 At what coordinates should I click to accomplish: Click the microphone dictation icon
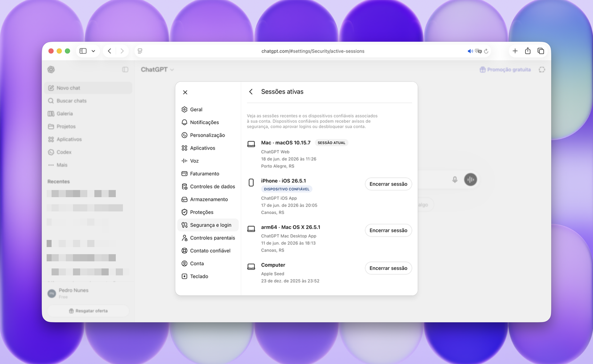pos(455,180)
